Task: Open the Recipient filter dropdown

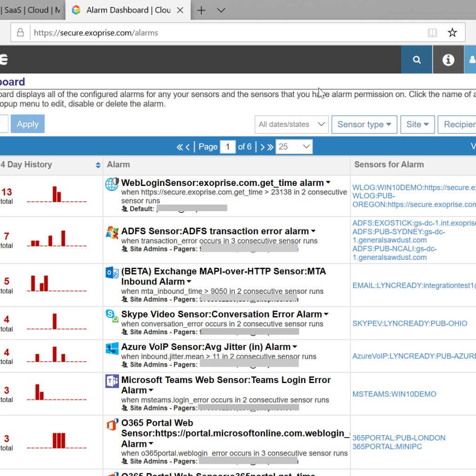Action: point(457,125)
